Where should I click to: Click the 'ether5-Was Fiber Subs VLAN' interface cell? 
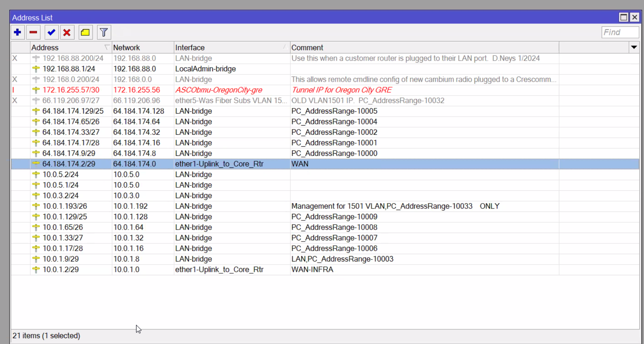[x=231, y=101]
